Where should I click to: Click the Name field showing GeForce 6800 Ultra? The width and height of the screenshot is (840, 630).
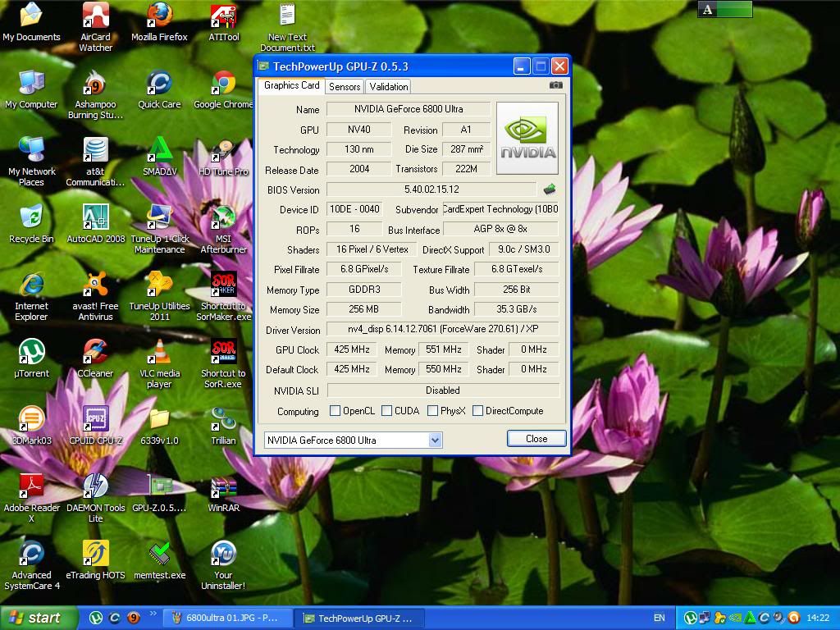(x=409, y=109)
